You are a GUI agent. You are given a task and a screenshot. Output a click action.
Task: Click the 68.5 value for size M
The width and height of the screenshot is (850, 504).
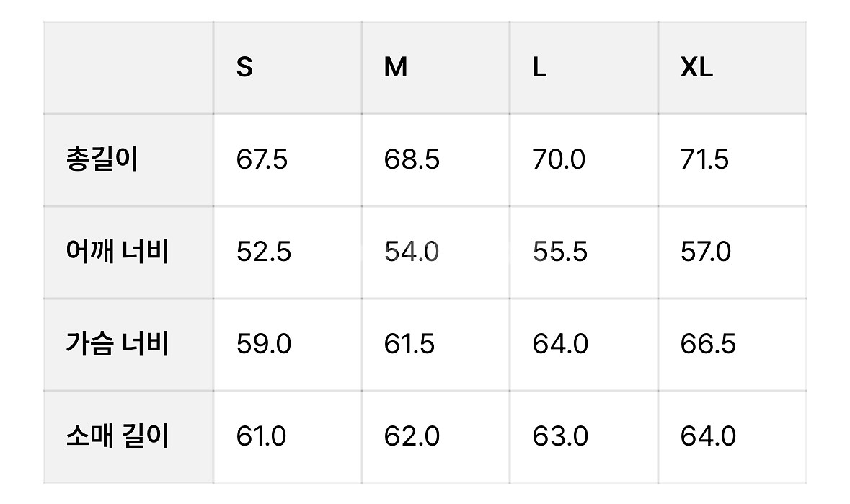coord(412,159)
